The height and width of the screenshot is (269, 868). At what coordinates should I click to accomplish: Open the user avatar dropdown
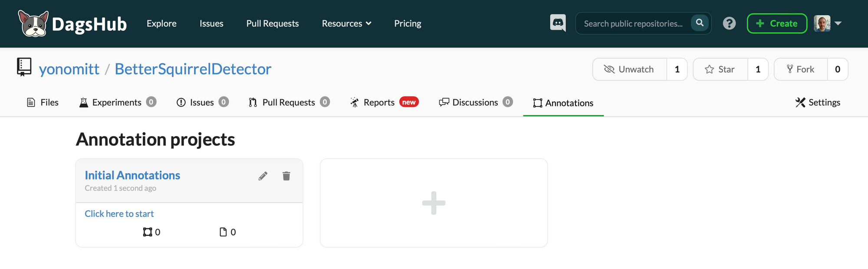tap(828, 23)
